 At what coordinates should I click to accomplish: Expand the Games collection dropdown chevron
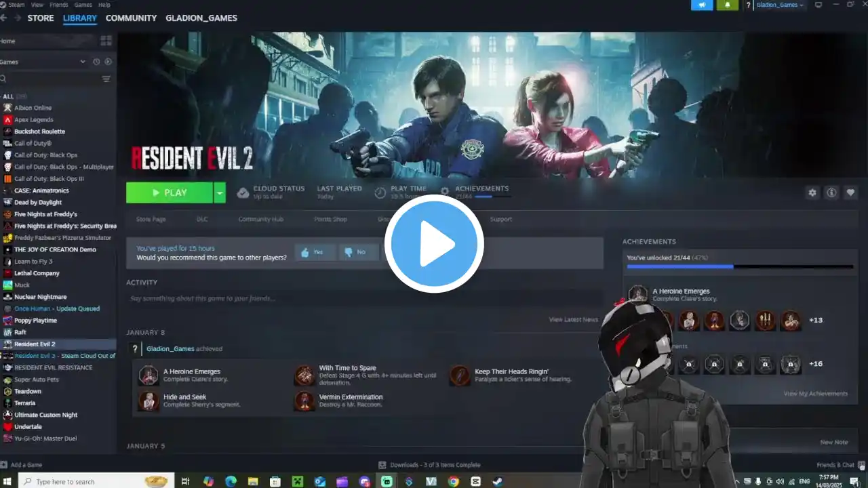83,62
